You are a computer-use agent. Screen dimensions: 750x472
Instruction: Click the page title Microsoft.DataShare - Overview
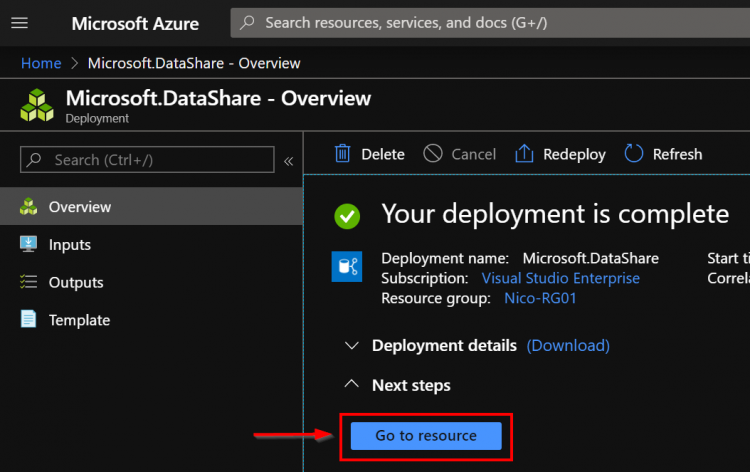tap(218, 98)
